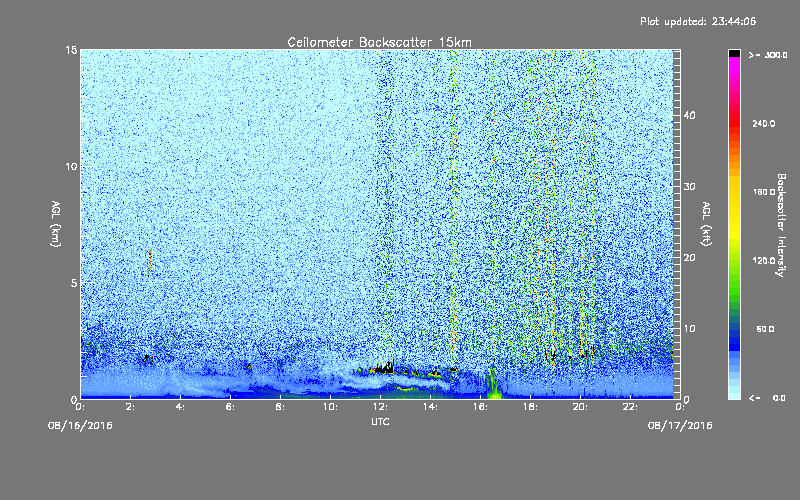Click the "Plot updated: 23:44:06" timestamp
The height and width of the screenshot is (500, 800).
(x=698, y=21)
